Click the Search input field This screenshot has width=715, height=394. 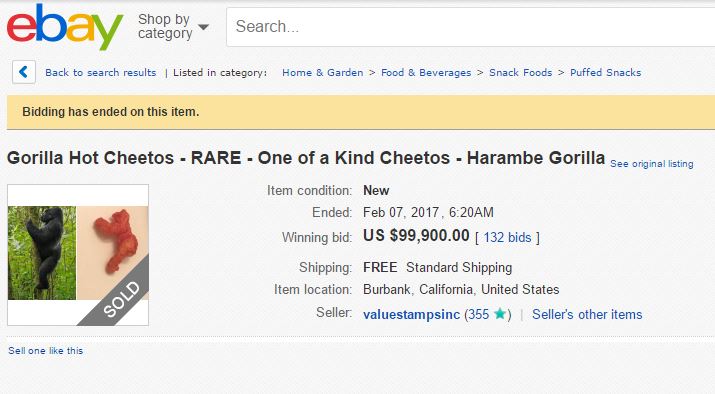click(471, 26)
